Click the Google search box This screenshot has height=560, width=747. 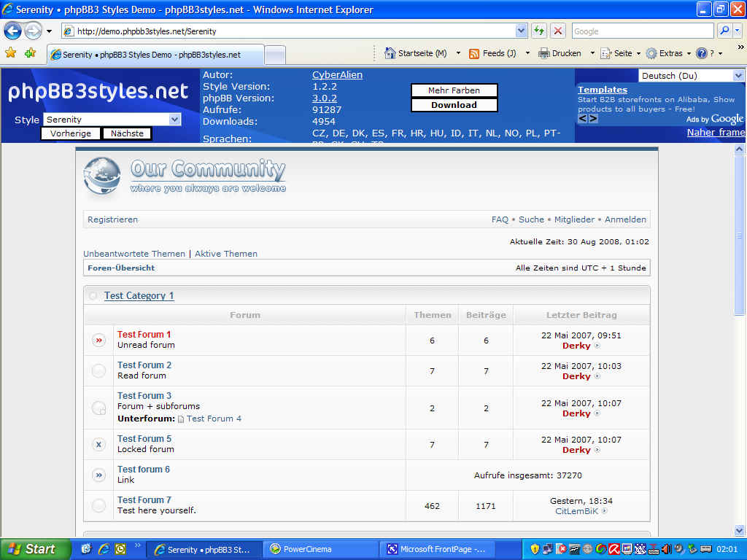pyautogui.click(x=643, y=31)
